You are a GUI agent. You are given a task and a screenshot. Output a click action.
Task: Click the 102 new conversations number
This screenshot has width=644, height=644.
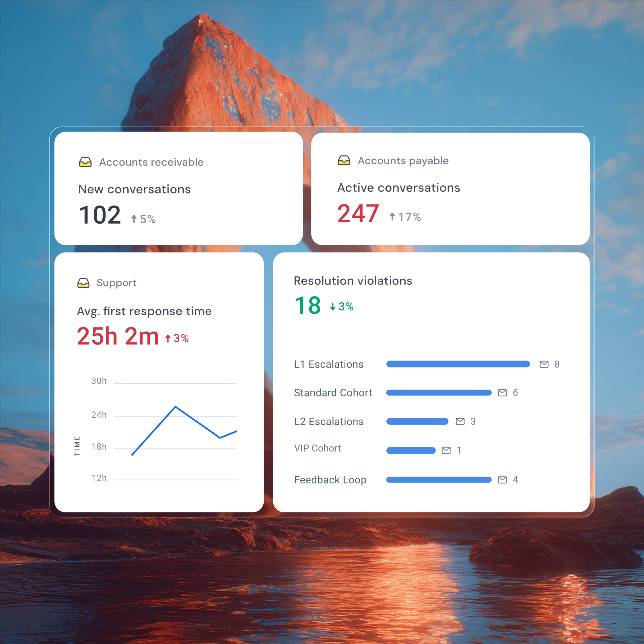pyautogui.click(x=100, y=215)
